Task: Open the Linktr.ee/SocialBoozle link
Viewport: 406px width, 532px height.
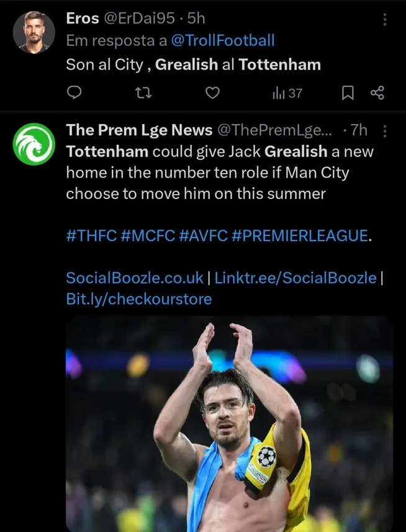Action: point(295,278)
